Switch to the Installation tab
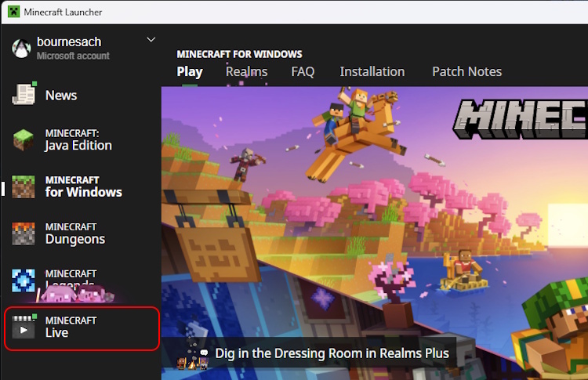Image resolution: width=588 pixels, height=380 pixels. tap(372, 71)
